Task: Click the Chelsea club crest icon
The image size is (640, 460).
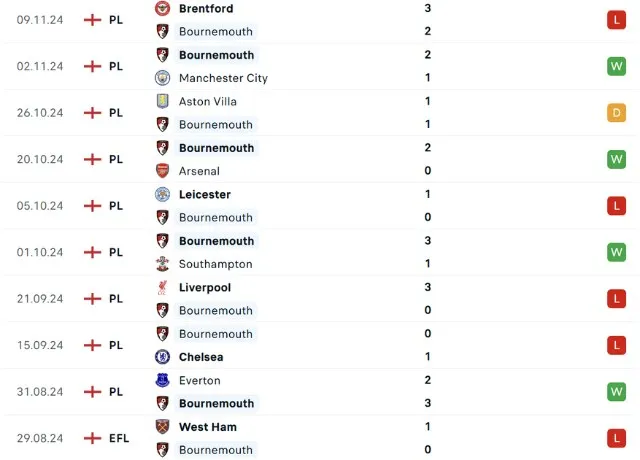Action: click(163, 357)
